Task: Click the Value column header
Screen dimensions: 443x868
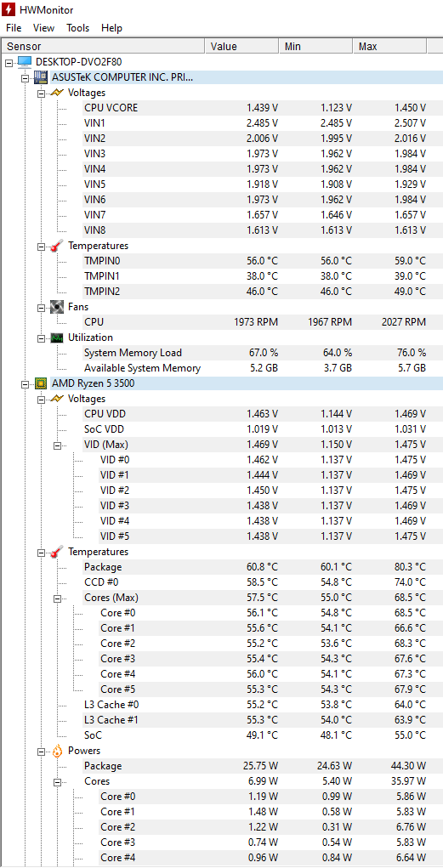Action: (x=242, y=47)
